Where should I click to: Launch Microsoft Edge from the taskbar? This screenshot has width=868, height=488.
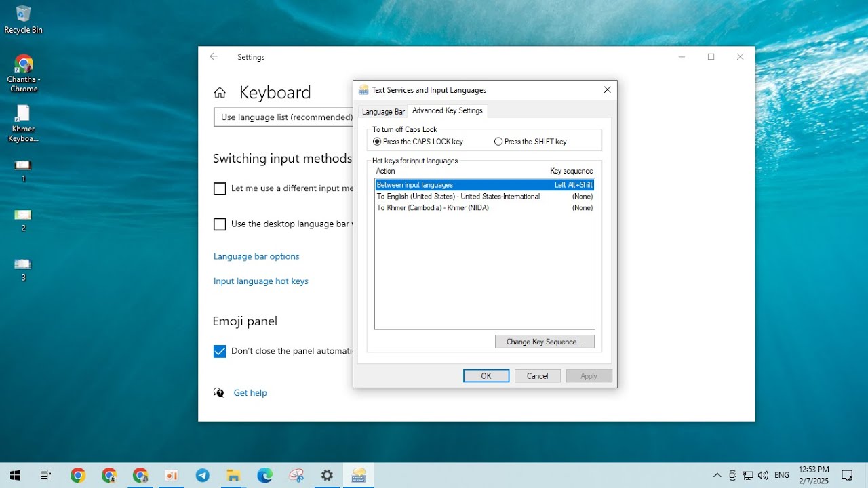coord(265,475)
